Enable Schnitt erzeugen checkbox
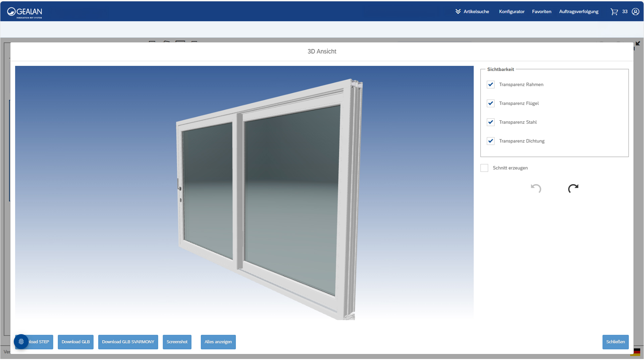The width and height of the screenshot is (644, 362). [x=484, y=168]
